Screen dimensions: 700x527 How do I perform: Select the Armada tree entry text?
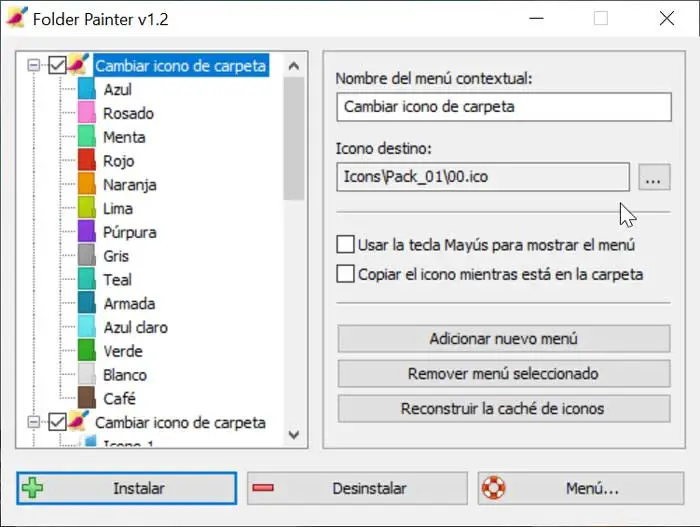129,304
